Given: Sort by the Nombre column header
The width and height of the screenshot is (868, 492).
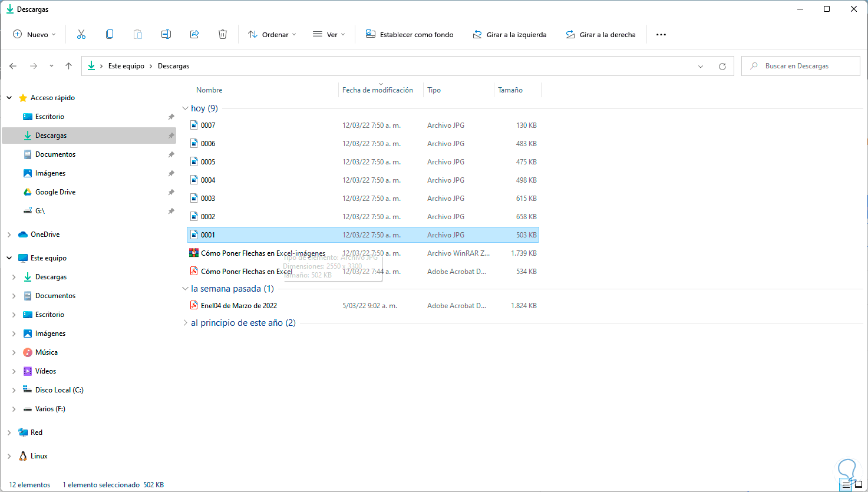Looking at the screenshot, I should point(209,90).
